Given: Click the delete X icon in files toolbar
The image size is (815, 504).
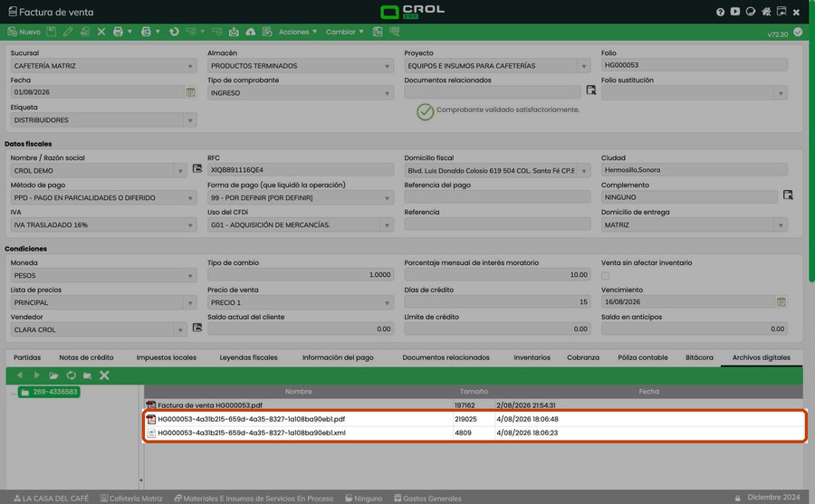Looking at the screenshot, I should pos(104,376).
